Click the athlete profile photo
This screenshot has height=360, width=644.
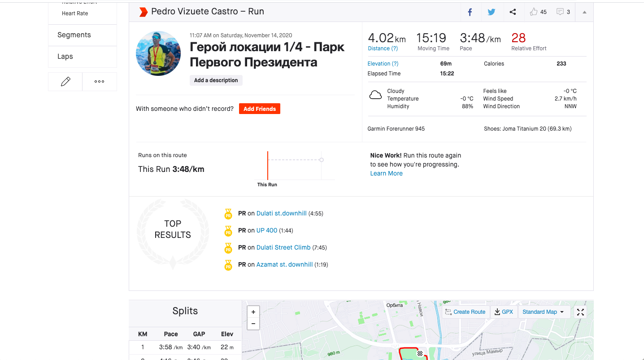click(158, 53)
